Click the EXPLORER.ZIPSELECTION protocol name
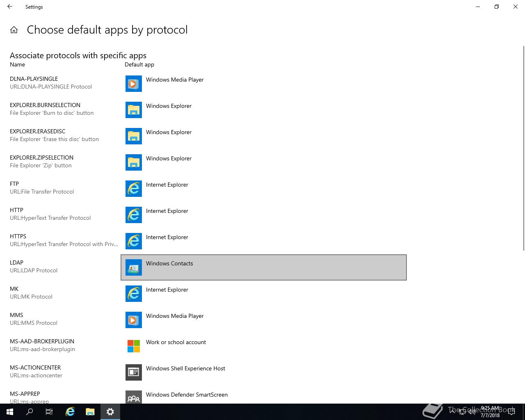The height and width of the screenshot is (420, 525). [x=41, y=157]
